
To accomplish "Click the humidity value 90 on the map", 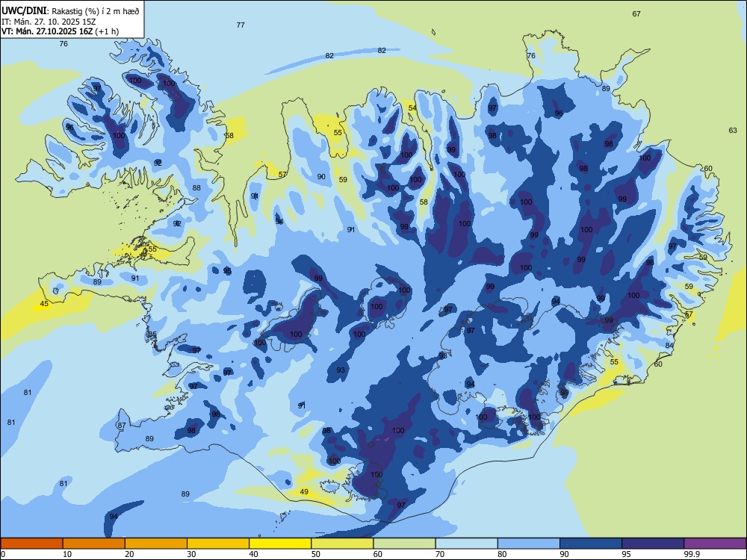I will point(321,177).
